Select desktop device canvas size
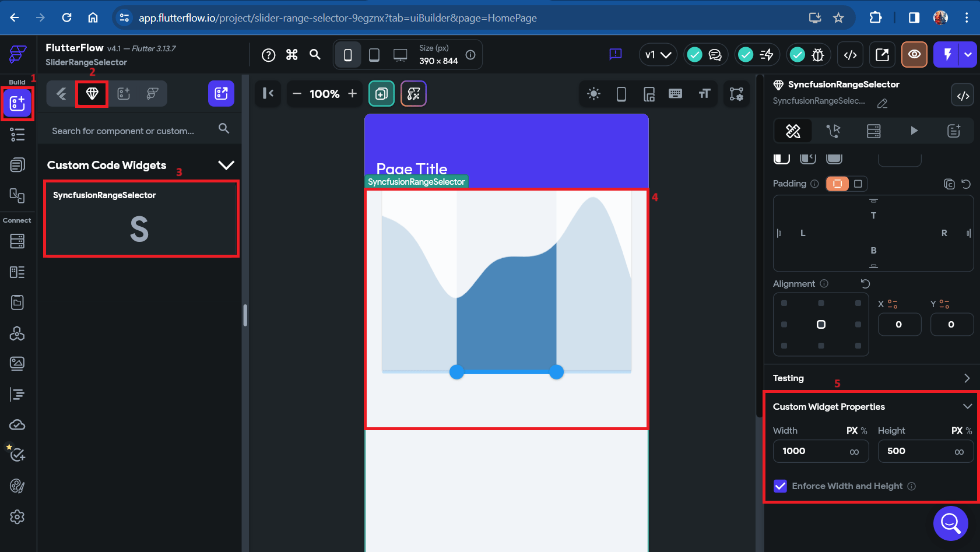Image resolution: width=980 pixels, height=552 pixels. [x=400, y=55]
